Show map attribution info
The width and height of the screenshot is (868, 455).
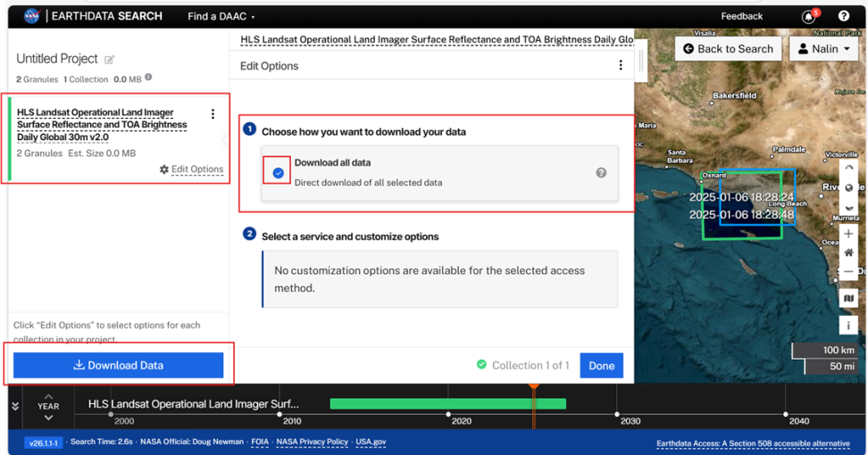(848, 326)
